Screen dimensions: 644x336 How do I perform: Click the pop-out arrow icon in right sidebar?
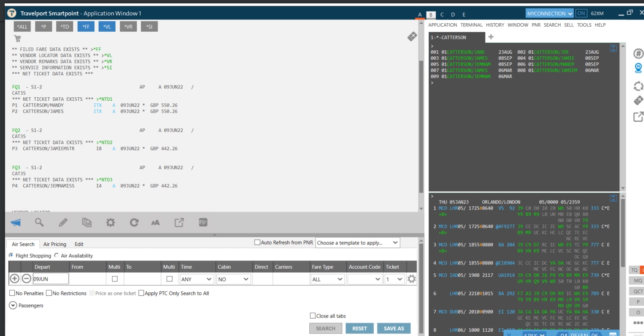coord(638,116)
